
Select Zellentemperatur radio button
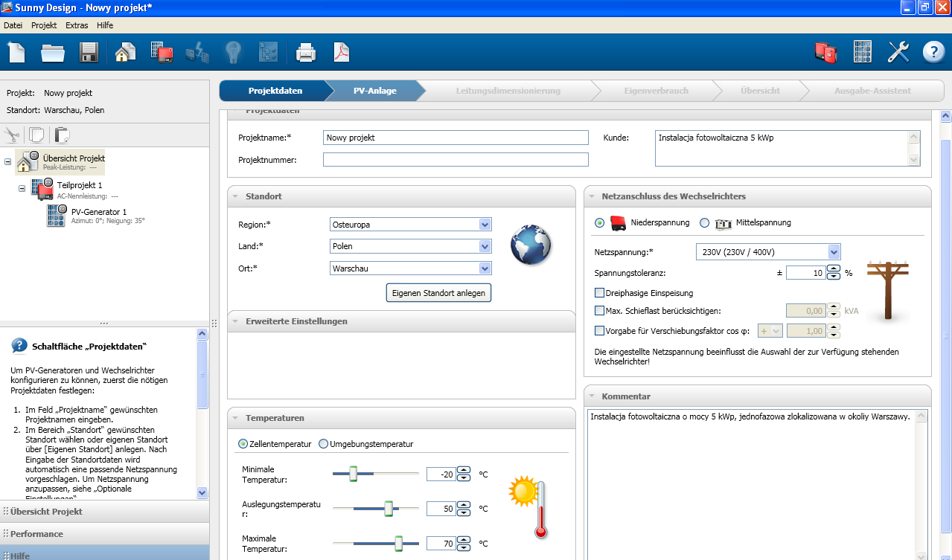click(243, 444)
